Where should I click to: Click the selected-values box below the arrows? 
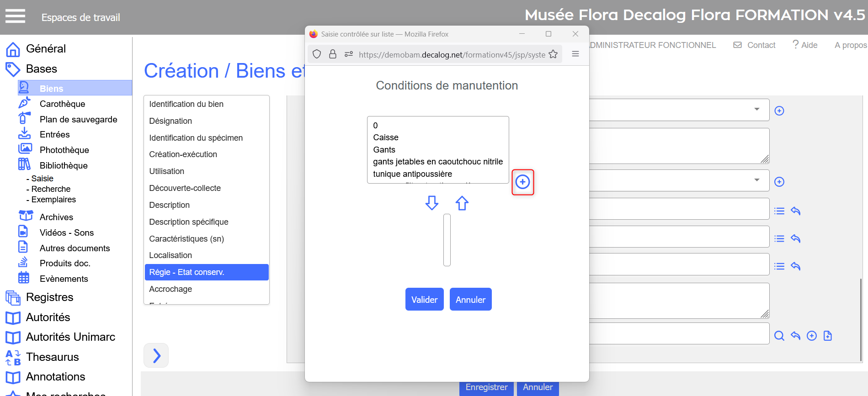click(x=447, y=240)
